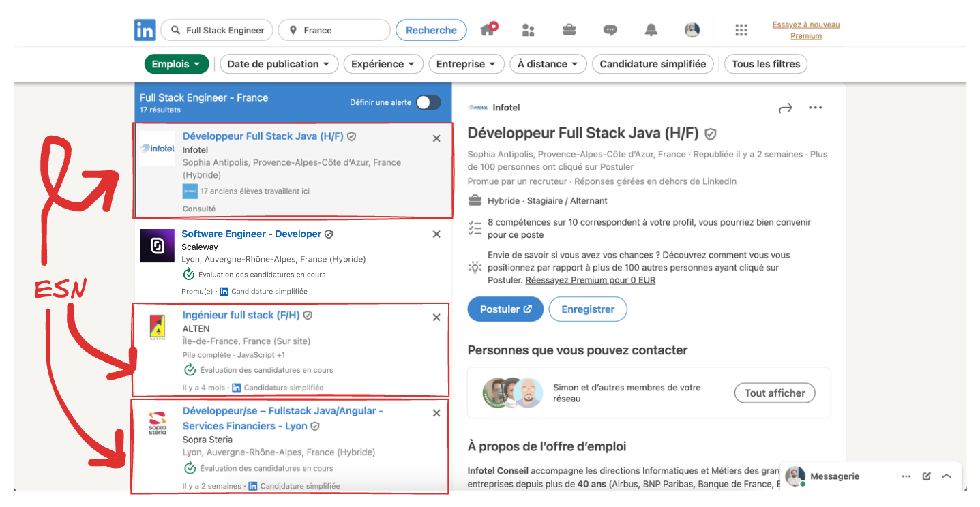Open the Jobs briefcase icon
This screenshot has height=507, width=980.
[569, 30]
